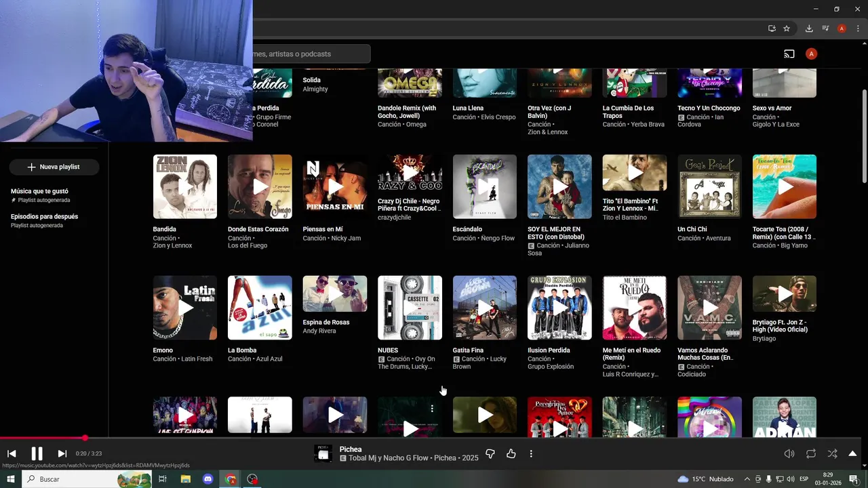Play the Emono cover by Latin Fresh
The image size is (868, 488).
tap(185, 308)
